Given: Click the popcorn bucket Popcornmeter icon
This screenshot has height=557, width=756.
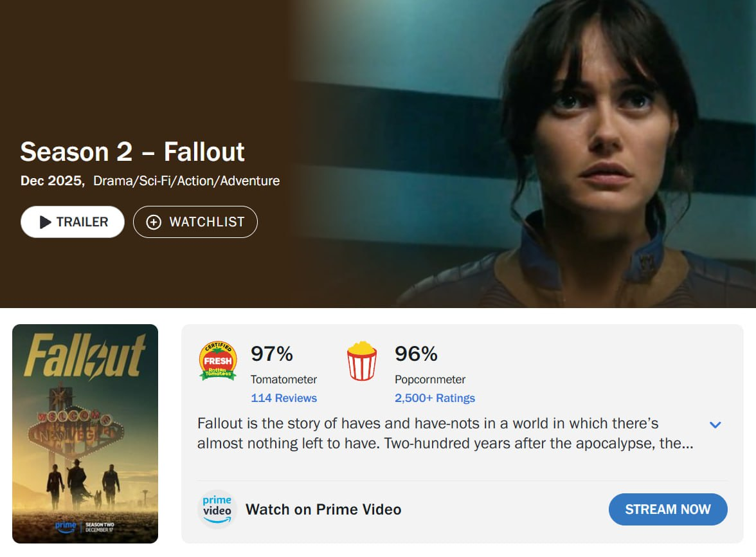Looking at the screenshot, I should click(361, 361).
